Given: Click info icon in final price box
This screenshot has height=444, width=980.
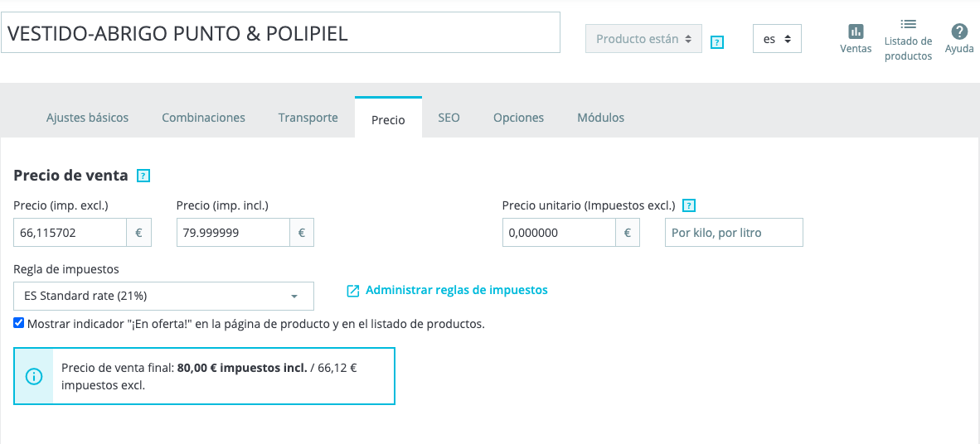Looking at the screenshot, I should pyautogui.click(x=33, y=377).
